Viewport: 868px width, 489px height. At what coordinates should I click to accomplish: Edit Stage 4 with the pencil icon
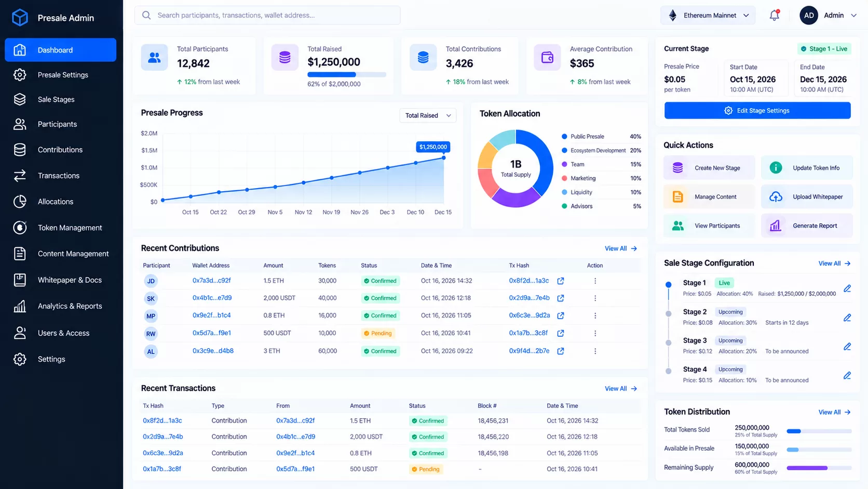[x=847, y=375]
